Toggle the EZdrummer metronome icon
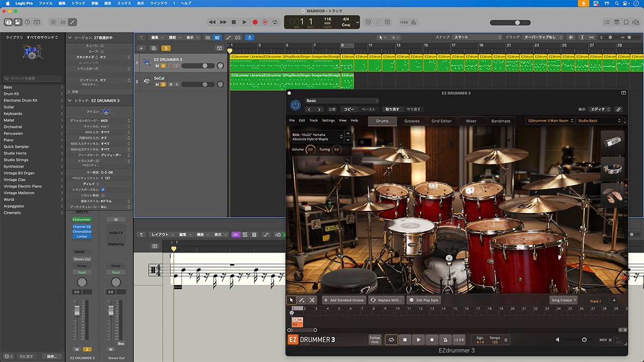The image size is (644, 362). [445, 339]
